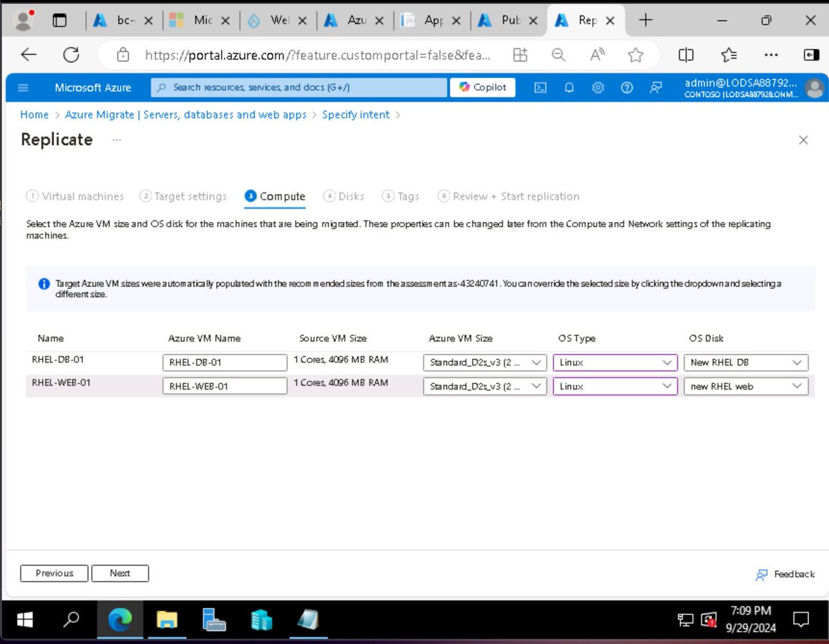The height and width of the screenshot is (644, 829).
Task: Click the Specify intent breadcrumb
Action: pos(356,115)
